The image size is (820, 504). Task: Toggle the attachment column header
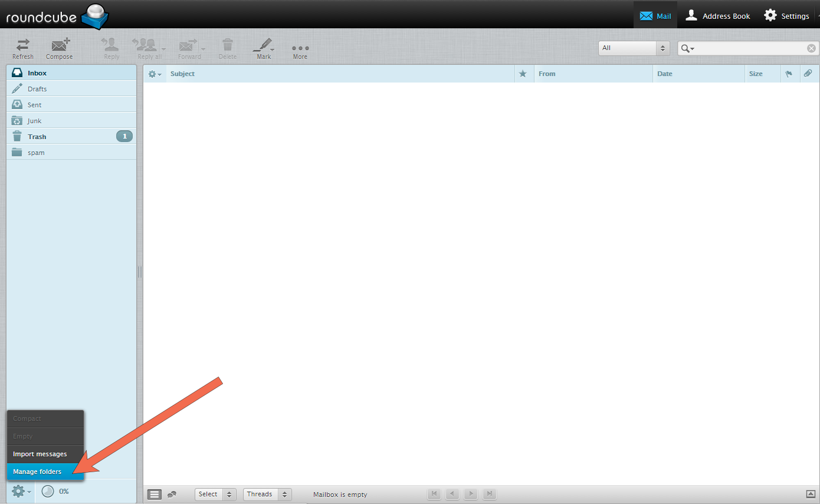click(808, 73)
